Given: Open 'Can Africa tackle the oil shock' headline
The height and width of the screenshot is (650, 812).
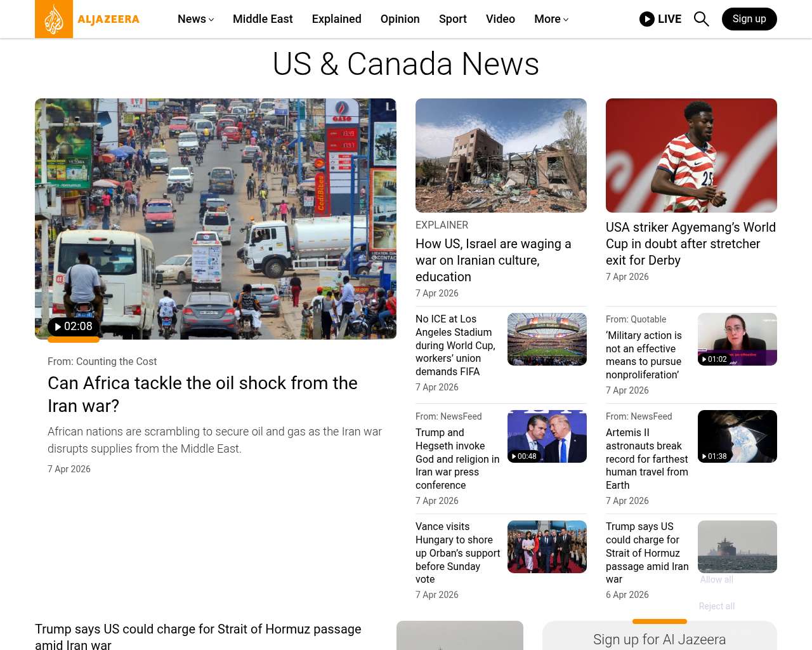Looking at the screenshot, I should [202, 394].
